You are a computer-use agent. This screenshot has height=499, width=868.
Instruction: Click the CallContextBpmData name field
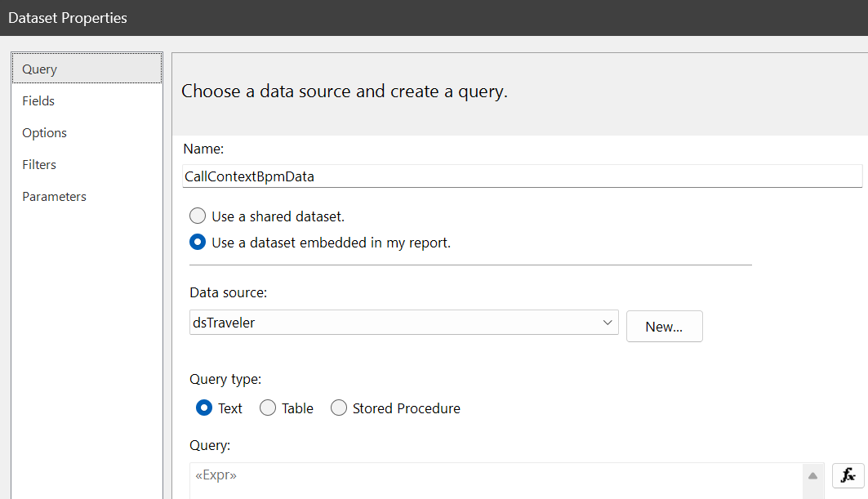coord(523,176)
